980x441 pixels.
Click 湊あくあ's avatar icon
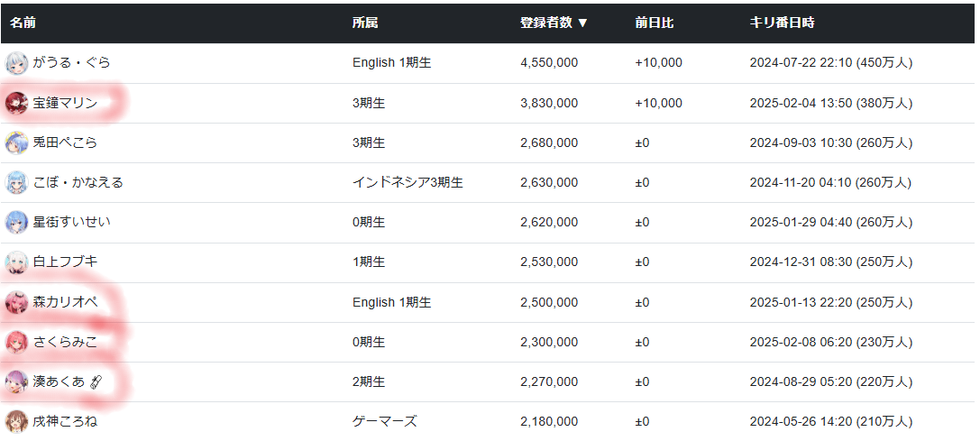16,381
